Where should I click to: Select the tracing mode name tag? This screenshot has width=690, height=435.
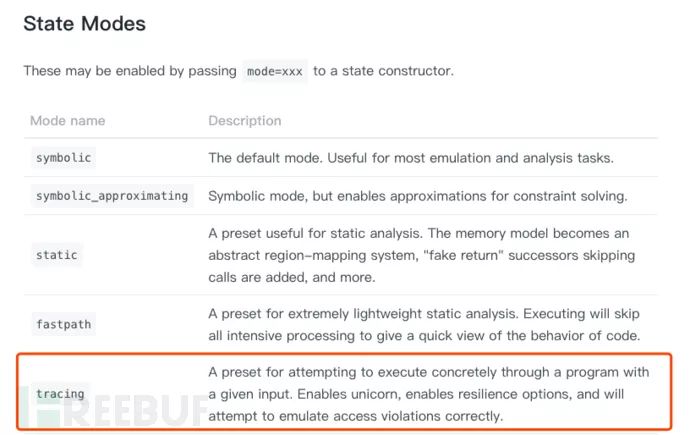coord(60,393)
